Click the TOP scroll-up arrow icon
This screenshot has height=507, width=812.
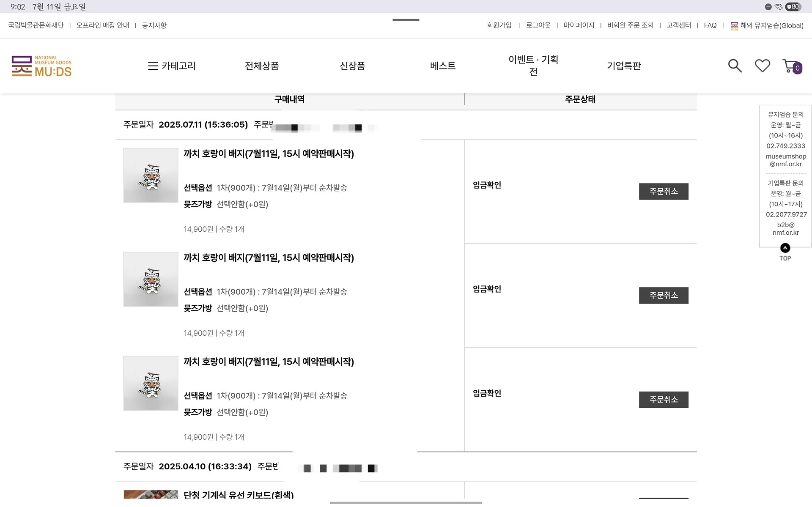785,248
